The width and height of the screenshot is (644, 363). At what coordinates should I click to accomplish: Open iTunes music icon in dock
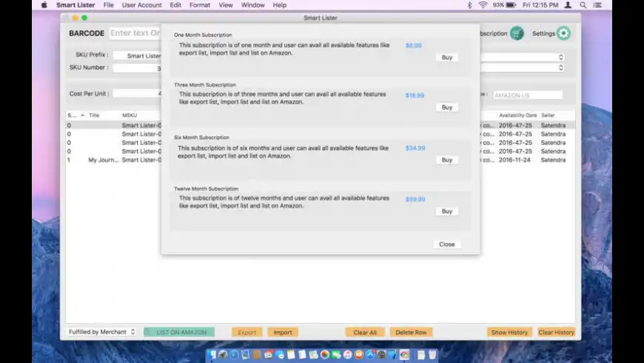348,354
